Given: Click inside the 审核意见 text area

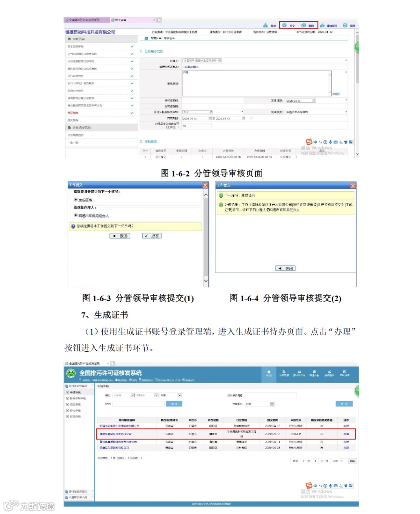Looking at the screenshot, I should point(256,83).
